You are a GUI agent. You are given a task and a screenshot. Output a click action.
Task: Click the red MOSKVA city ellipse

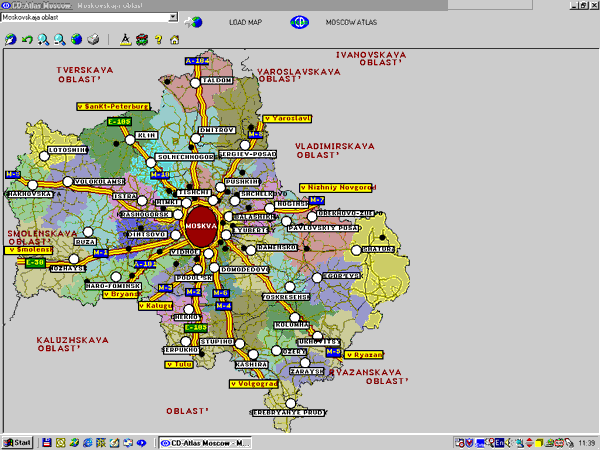(x=201, y=226)
